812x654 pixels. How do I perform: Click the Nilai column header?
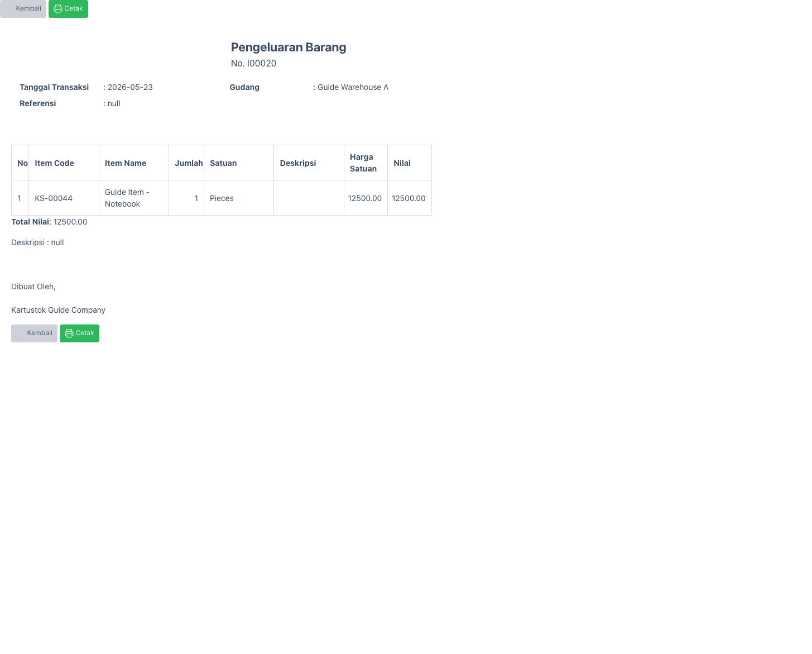click(410, 163)
